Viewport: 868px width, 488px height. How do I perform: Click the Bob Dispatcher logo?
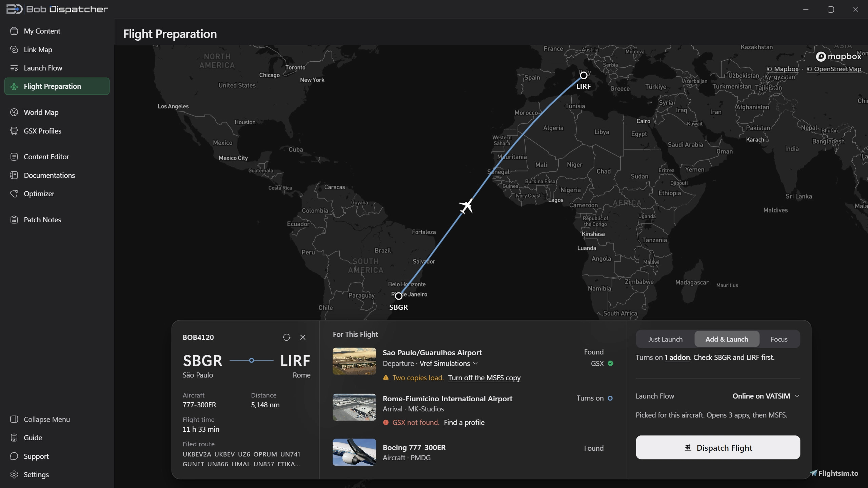[x=57, y=9]
